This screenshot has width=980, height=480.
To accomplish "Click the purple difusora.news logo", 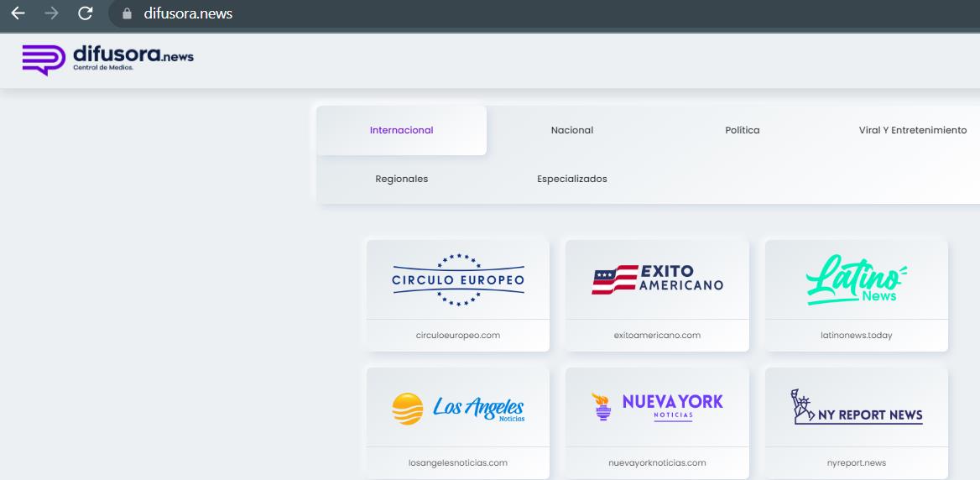I will pyautogui.click(x=108, y=60).
